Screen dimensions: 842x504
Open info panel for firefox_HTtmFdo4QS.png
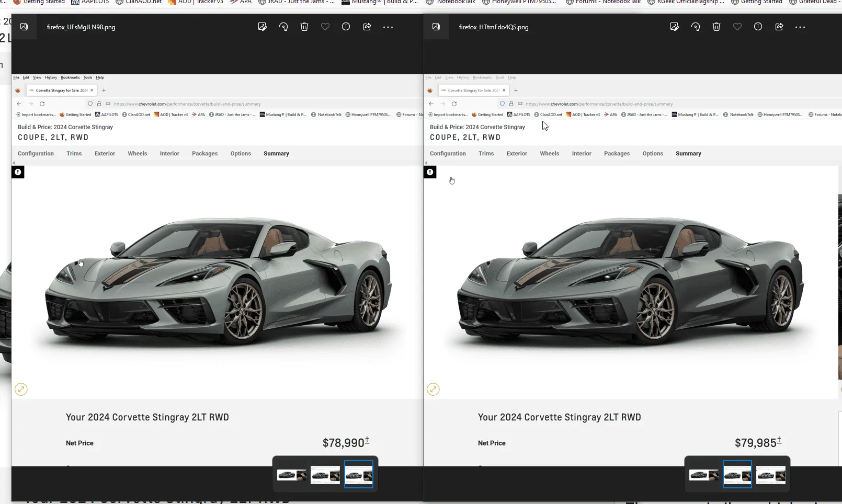758,27
